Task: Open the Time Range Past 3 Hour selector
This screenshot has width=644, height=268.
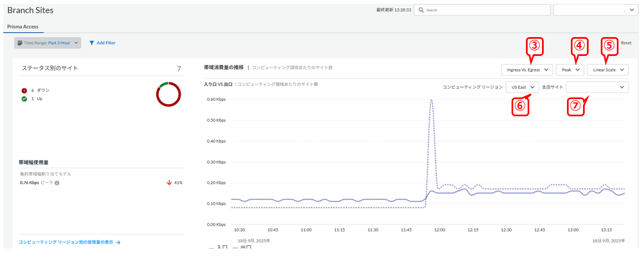Action: click(x=48, y=43)
